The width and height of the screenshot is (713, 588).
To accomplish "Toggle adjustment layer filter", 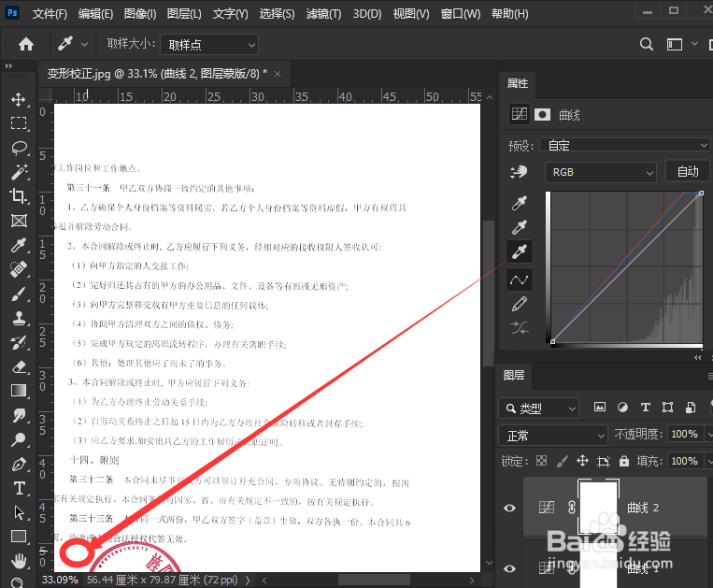I will coord(622,407).
